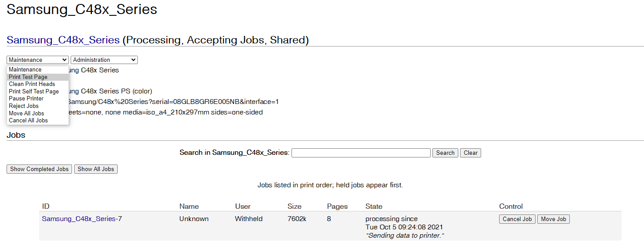The height and width of the screenshot is (250, 644).
Task: Click the Control column header
Action: [x=511, y=206]
